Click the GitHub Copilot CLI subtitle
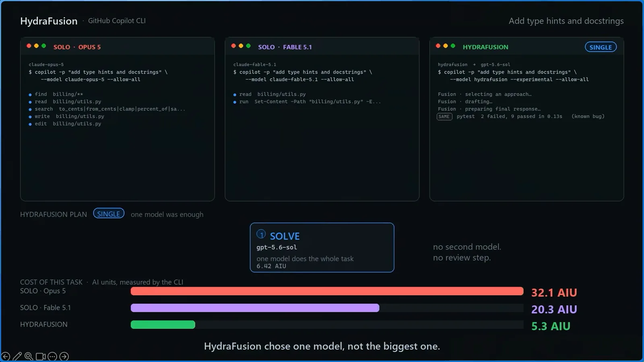The image size is (644, 362). (x=117, y=21)
